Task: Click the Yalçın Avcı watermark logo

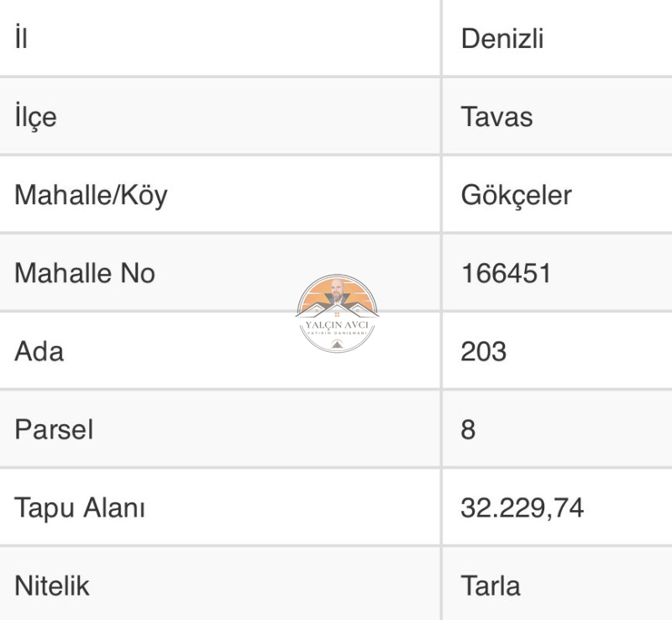Action: pyautogui.click(x=337, y=313)
